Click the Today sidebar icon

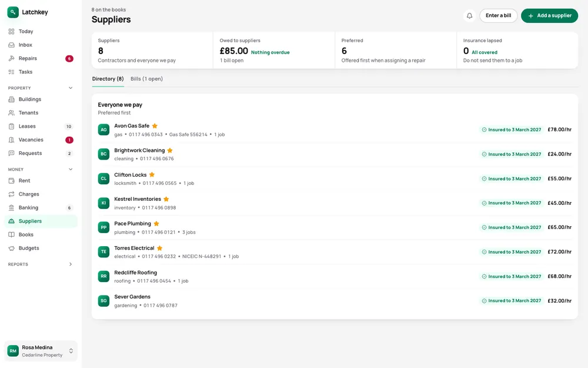tap(12, 32)
